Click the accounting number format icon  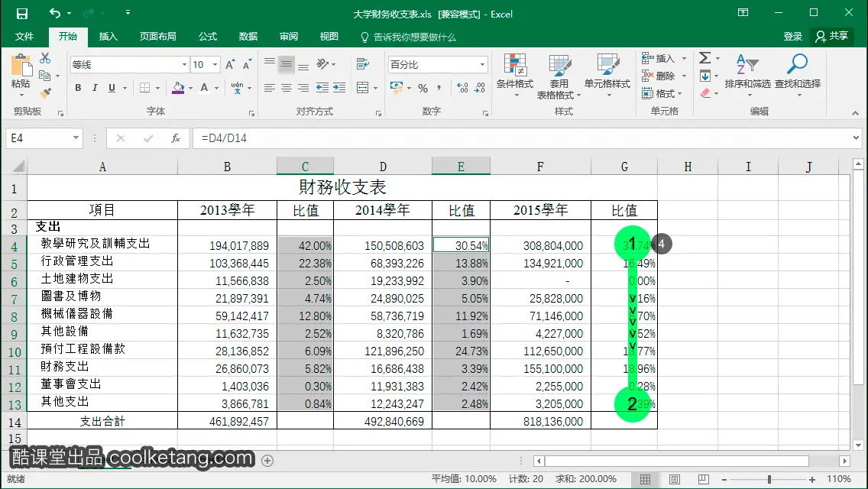coord(397,88)
